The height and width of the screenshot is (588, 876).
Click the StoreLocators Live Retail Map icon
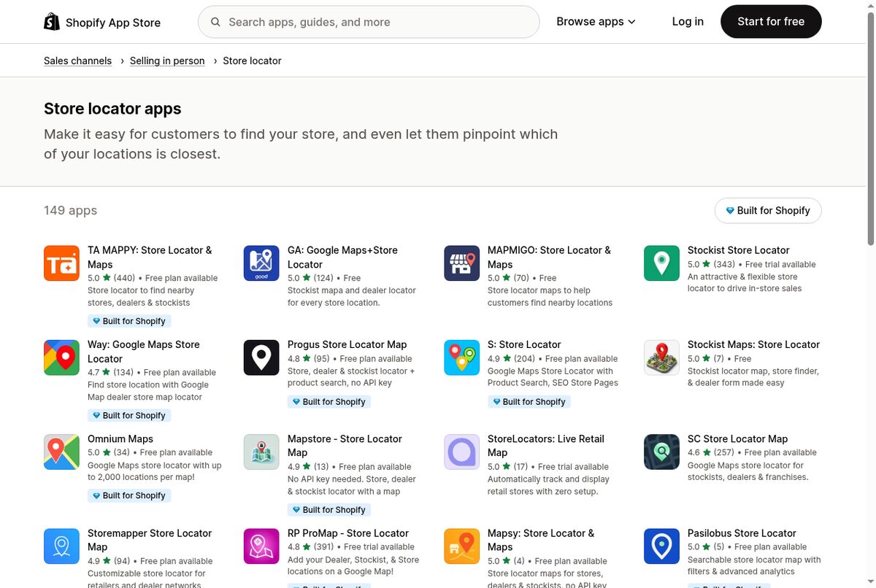(x=461, y=452)
